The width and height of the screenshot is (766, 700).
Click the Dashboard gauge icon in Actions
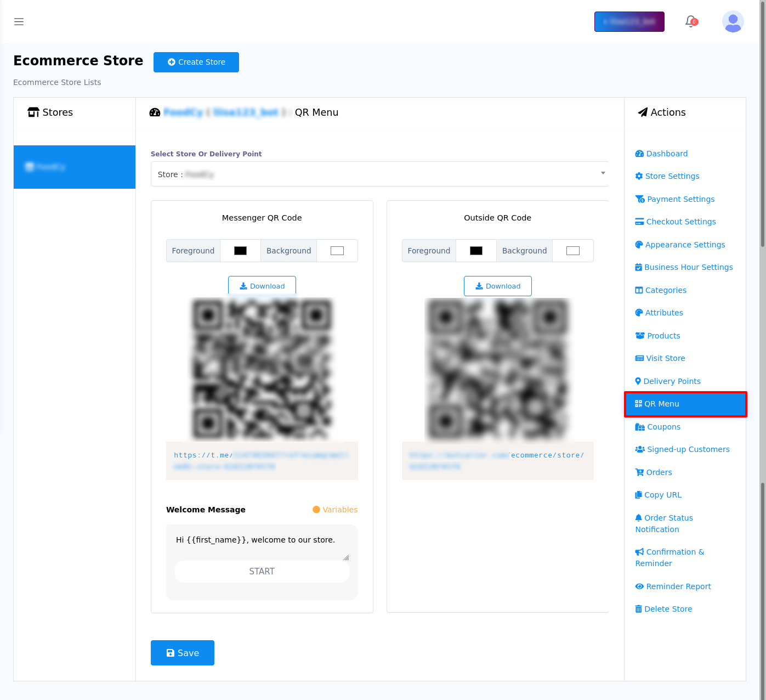coord(639,154)
